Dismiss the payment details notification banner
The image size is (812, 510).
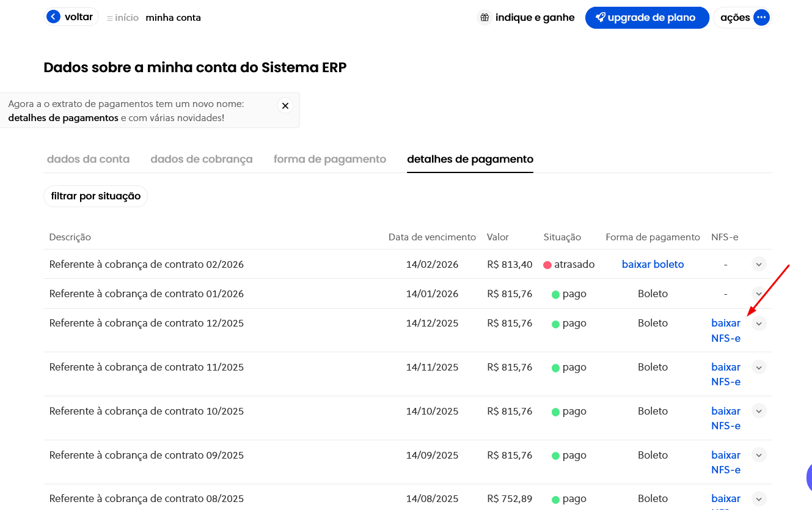click(285, 106)
